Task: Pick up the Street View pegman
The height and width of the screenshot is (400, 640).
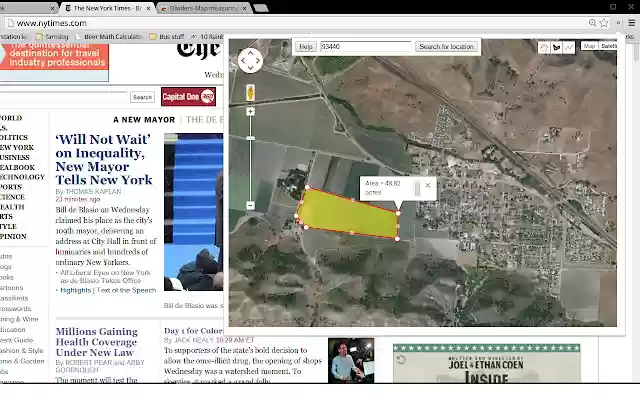Action: click(250, 93)
